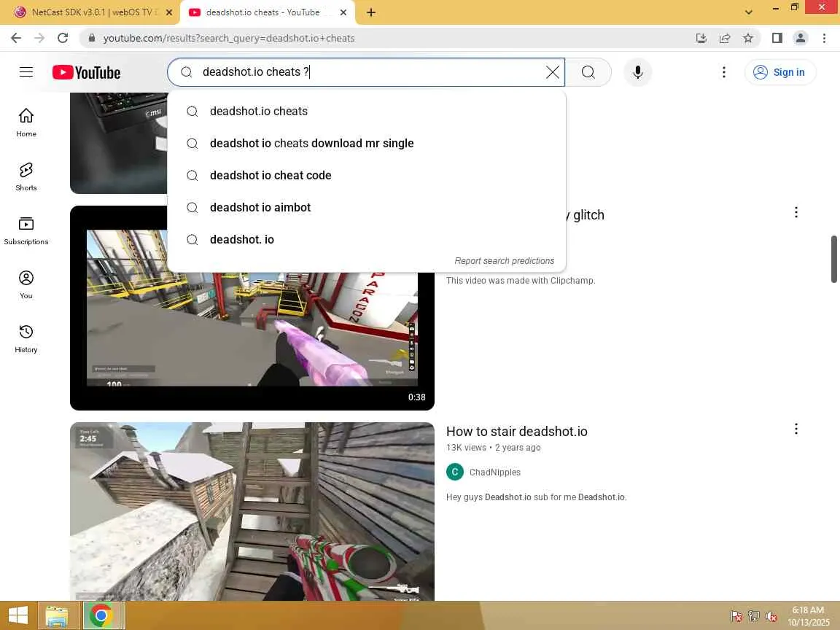Screen dimensions: 840x630
Task: Expand the tab search dropdown arrow
Action: click(748, 12)
